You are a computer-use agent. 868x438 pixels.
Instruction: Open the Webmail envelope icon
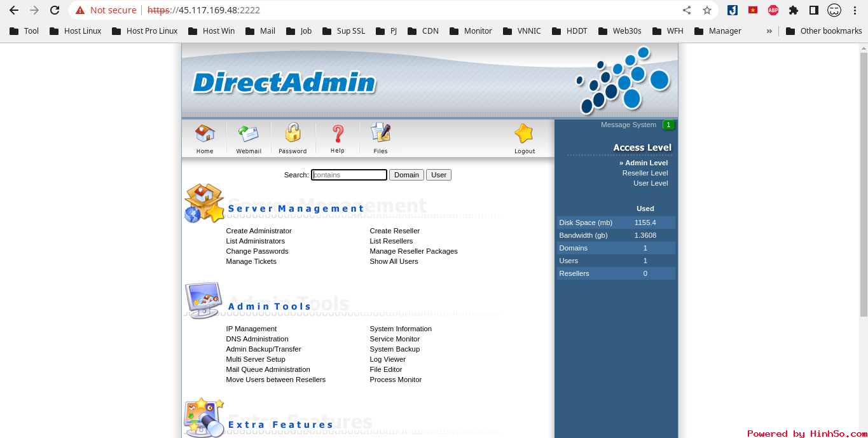coord(249,134)
